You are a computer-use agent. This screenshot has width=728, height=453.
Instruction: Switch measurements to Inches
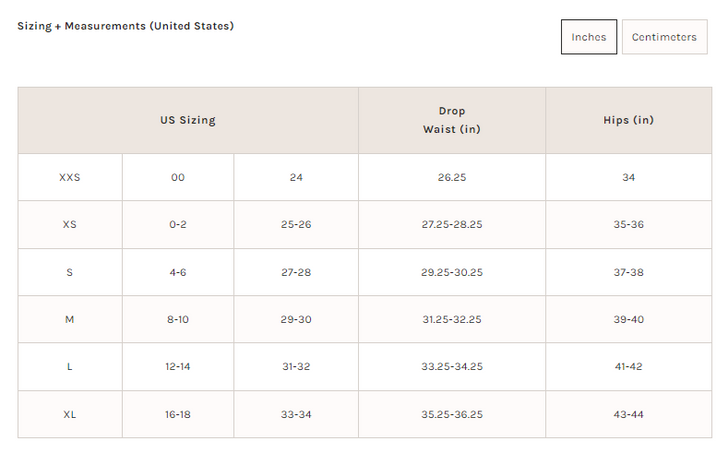(x=589, y=37)
